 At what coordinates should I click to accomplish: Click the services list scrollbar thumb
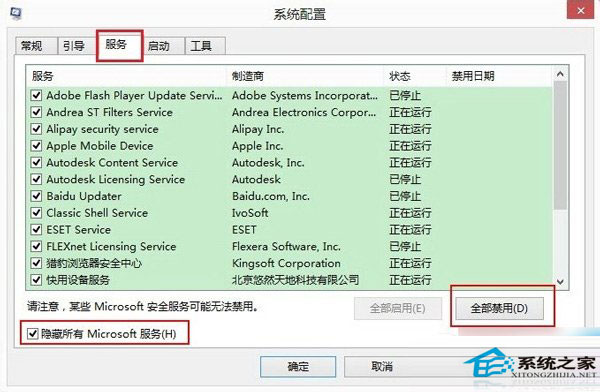[x=561, y=145]
